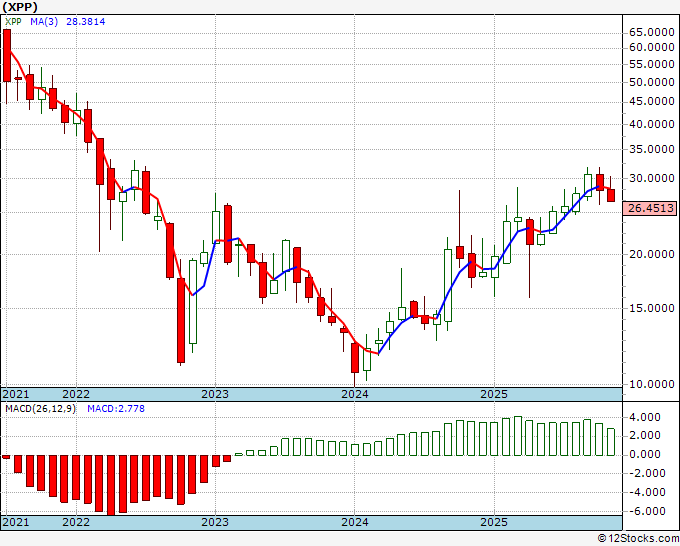This screenshot has width=680, height=546.
Task: Click the 2022 label on price chart axis
Action: click(x=76, y=394)
